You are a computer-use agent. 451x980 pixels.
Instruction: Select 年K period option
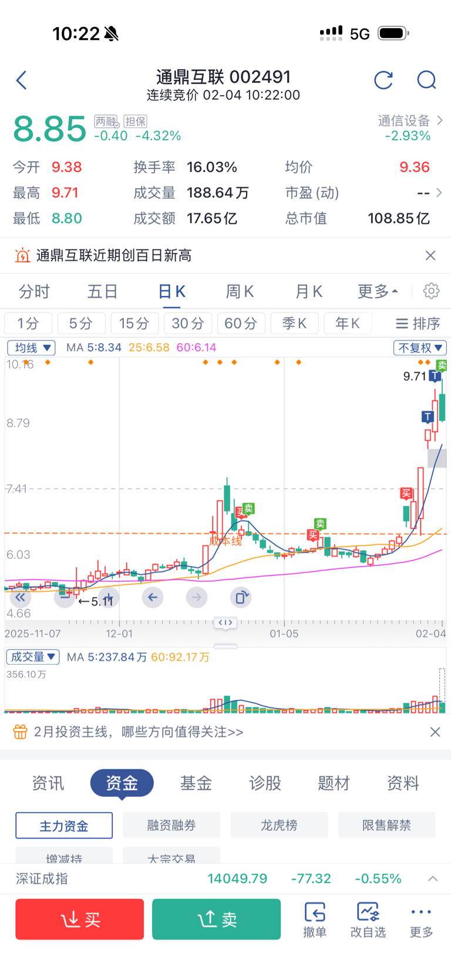348,324
